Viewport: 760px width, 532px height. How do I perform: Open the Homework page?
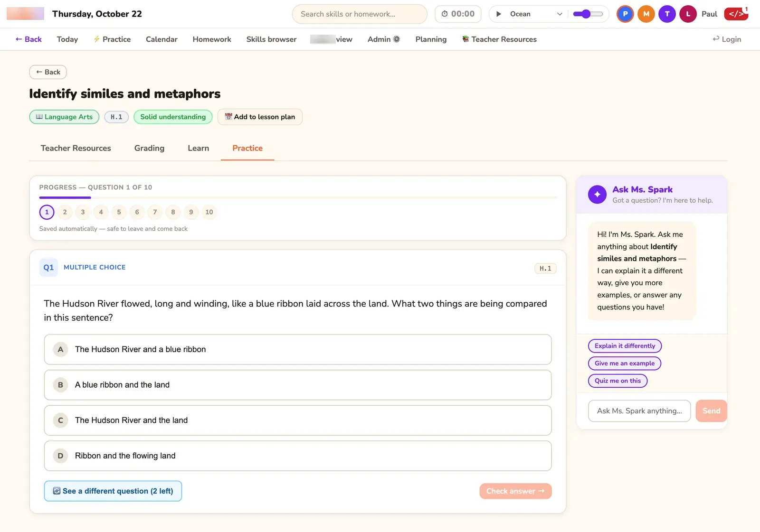tap(212, 39)
